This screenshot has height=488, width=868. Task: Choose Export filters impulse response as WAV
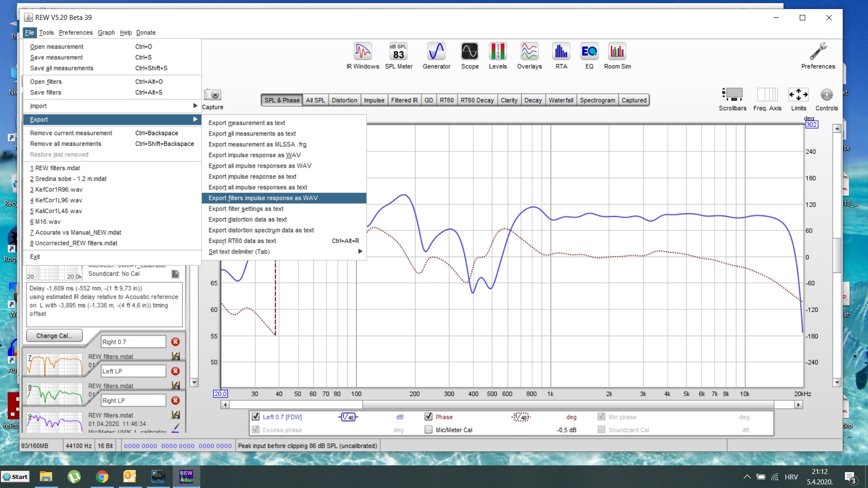pos(284,198)
